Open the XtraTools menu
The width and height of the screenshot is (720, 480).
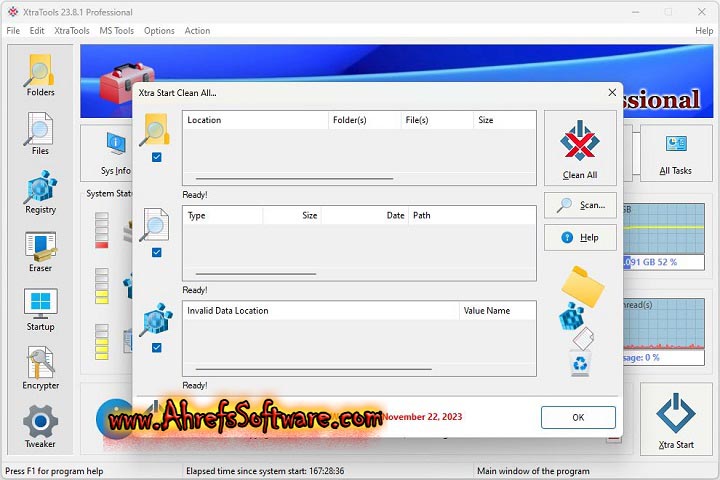tap(72, 31)
